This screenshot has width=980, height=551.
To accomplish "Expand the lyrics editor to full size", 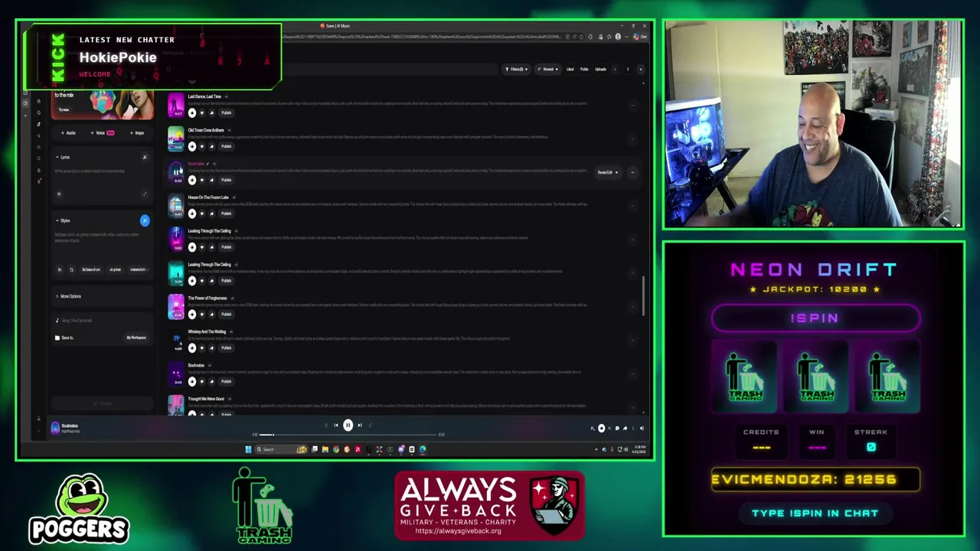I will [144, 194].
